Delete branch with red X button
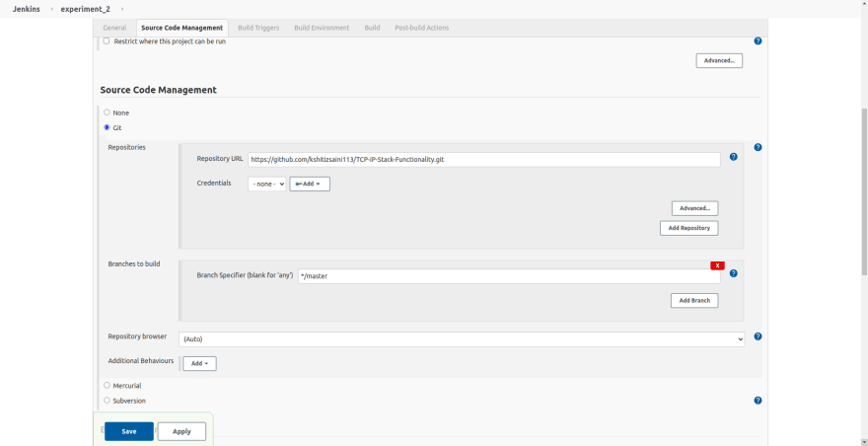Screen dimensions: 868x446 [717, 265]
